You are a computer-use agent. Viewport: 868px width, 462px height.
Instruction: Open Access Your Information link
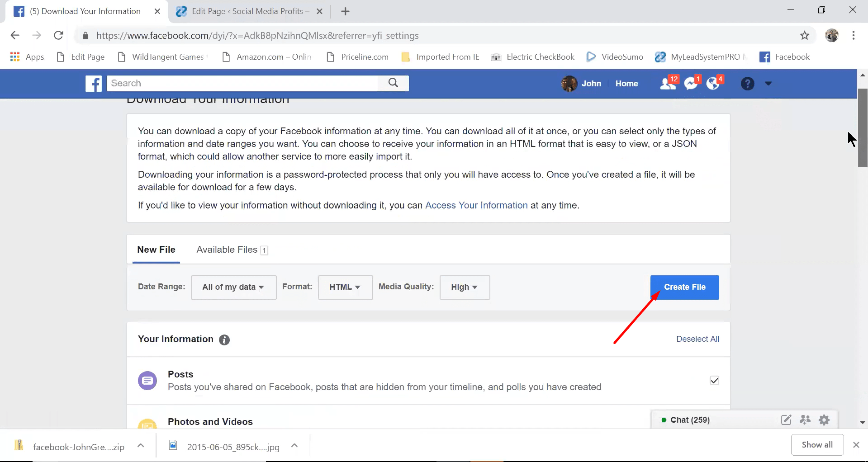(x=476, y=205)
